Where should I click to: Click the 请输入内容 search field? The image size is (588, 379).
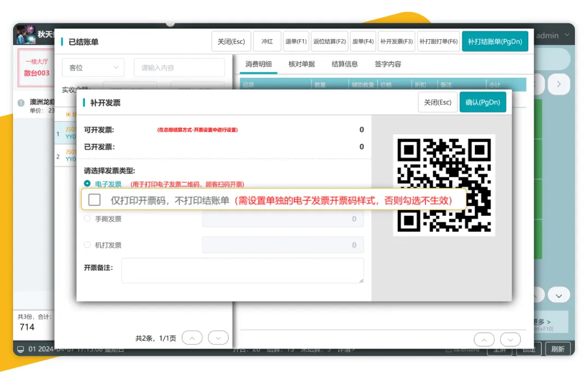pos(179,67)
